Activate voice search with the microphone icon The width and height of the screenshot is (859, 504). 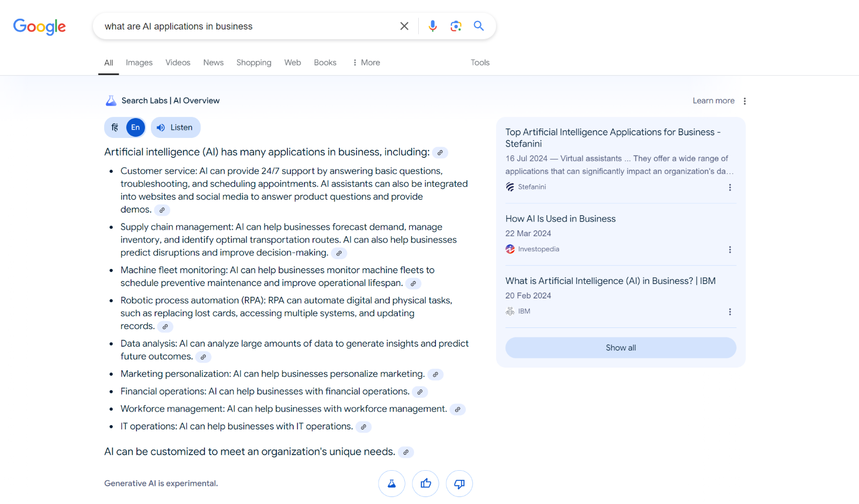[433, 25]
